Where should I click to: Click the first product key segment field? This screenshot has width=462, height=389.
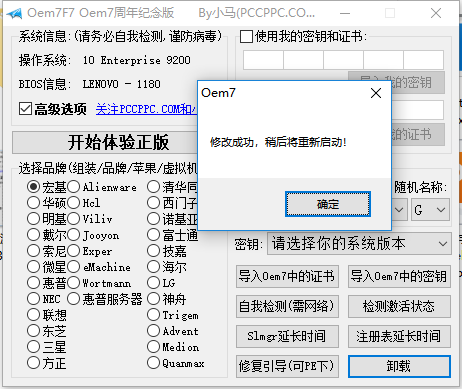point(263,60)
